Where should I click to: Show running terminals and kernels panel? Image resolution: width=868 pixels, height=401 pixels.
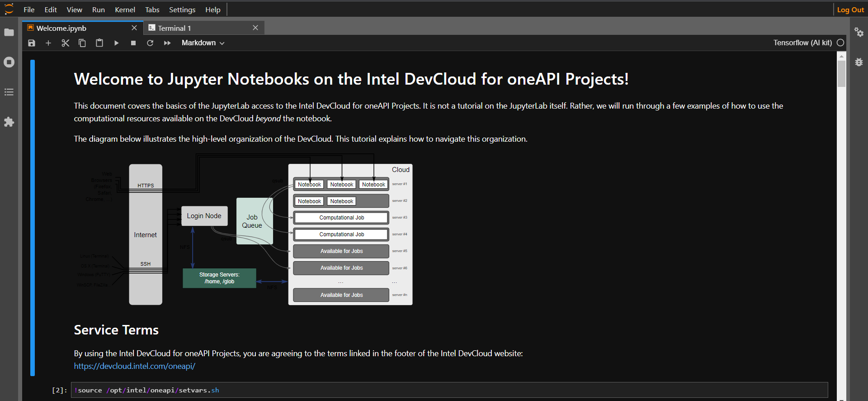[x=9, y=62]
